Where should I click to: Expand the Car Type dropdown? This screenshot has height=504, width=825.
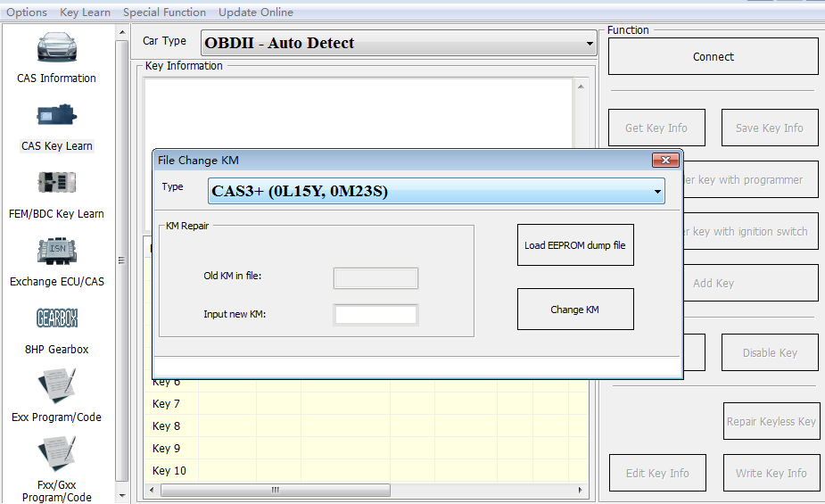[x=590, y=43]
